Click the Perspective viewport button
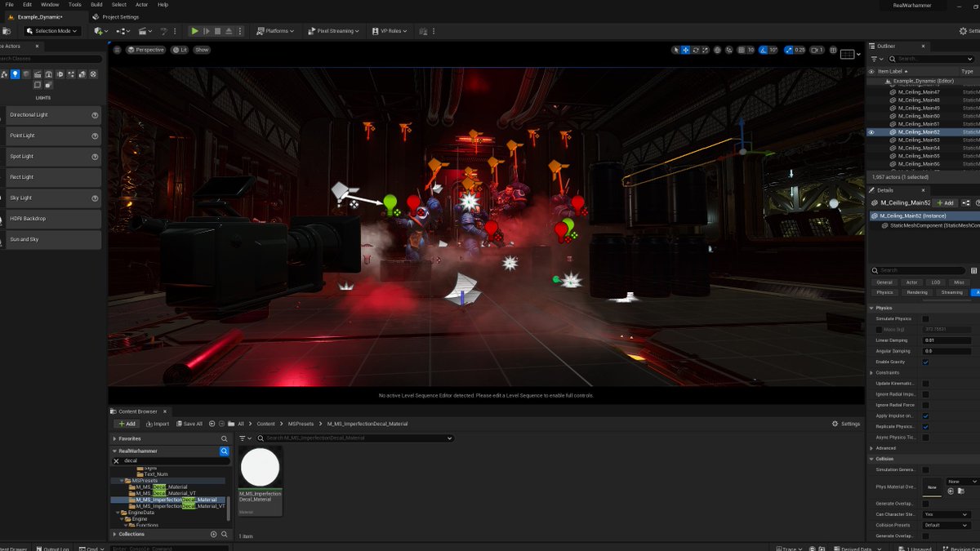 point(146,50)
